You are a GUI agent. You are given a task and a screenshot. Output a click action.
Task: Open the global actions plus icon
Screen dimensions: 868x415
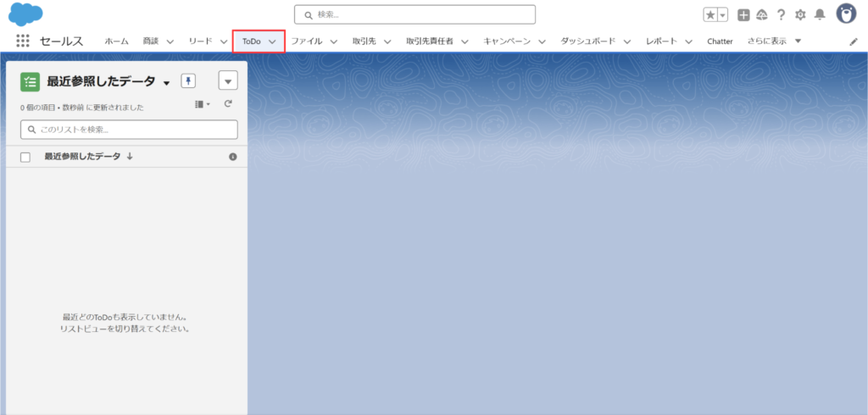click(x=743, y=15)
